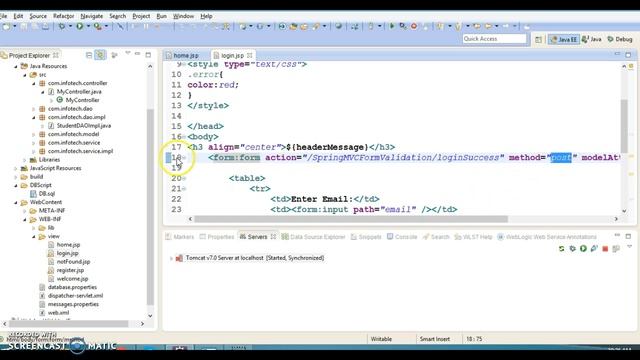Click the Debug toolbar bug icon
Viewport: 640px width, 360px height.
click(61, 27)
